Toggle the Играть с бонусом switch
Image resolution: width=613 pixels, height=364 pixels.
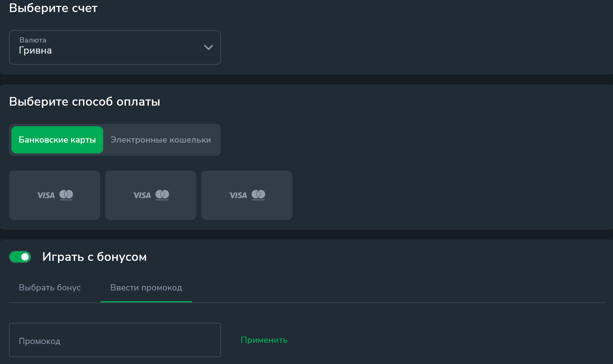point(20,257)
